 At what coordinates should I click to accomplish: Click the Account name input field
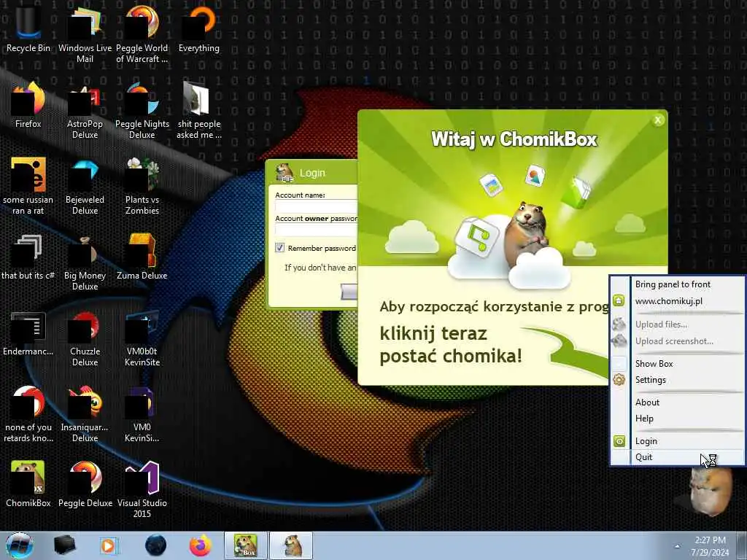(317, 206)
